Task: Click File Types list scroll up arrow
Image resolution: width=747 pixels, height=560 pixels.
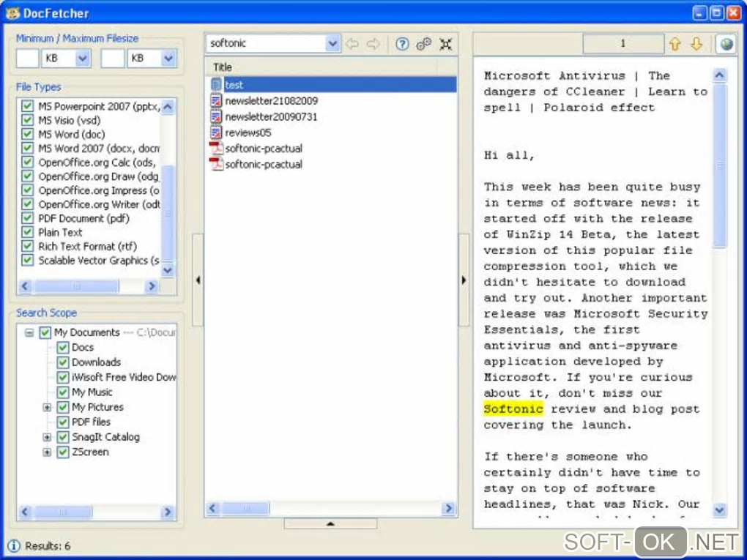Action: point(168,107)
